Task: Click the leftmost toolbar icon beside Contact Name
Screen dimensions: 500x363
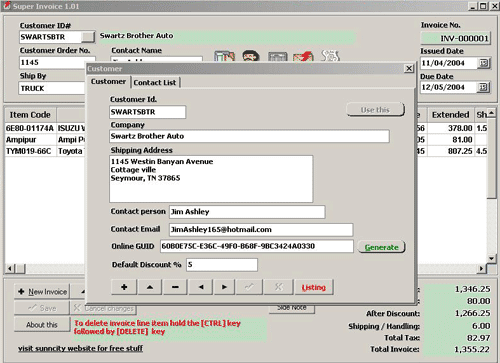Action: click(224, 56)
